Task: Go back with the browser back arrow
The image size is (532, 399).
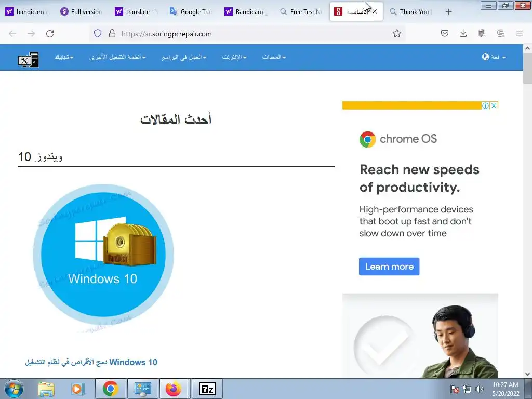Action: (12, 34)
